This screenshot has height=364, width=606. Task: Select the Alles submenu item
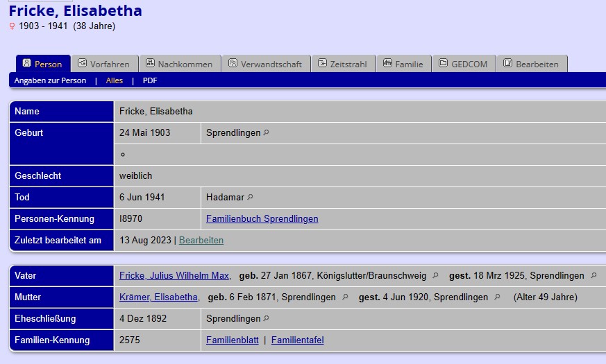[115, 80]
